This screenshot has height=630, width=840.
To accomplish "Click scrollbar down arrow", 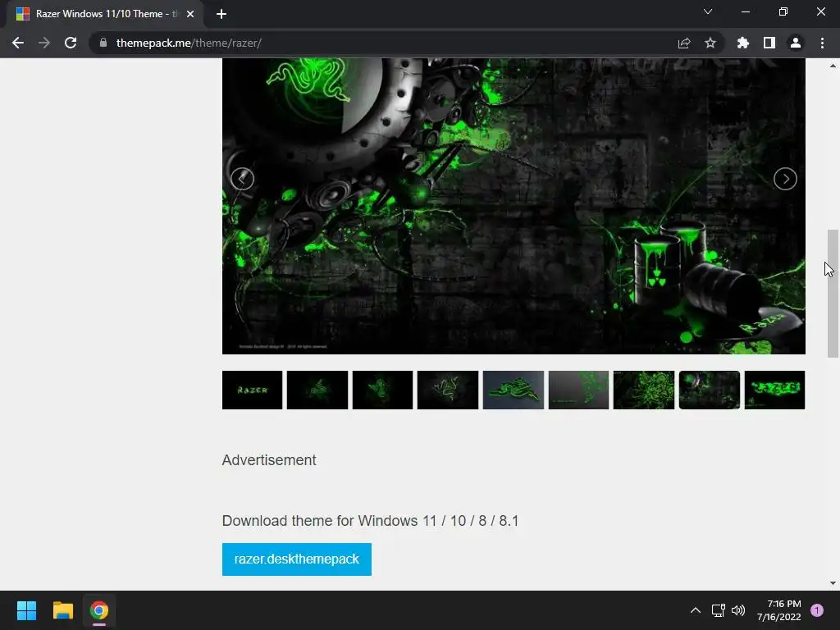I will coord(833,583).
